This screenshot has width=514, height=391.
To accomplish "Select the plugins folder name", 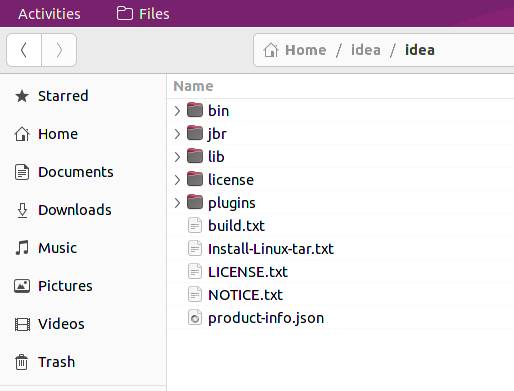I will tap(232, 203).
